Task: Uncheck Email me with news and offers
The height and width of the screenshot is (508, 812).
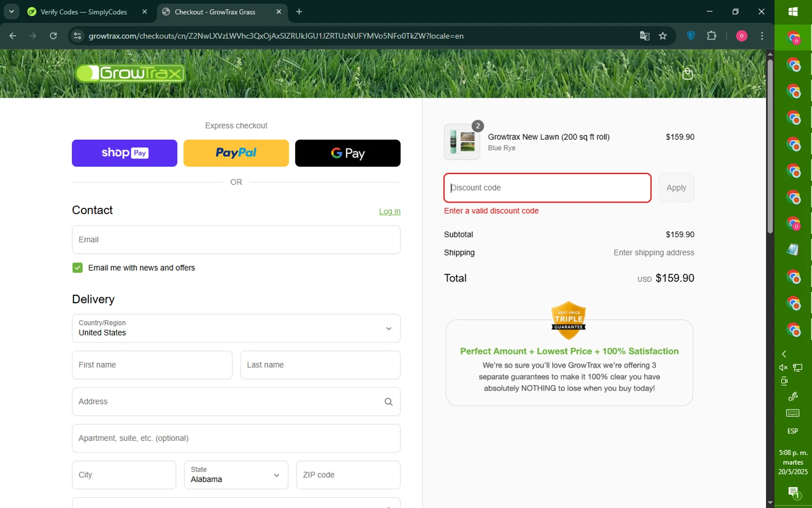Action: click(77, 268)
